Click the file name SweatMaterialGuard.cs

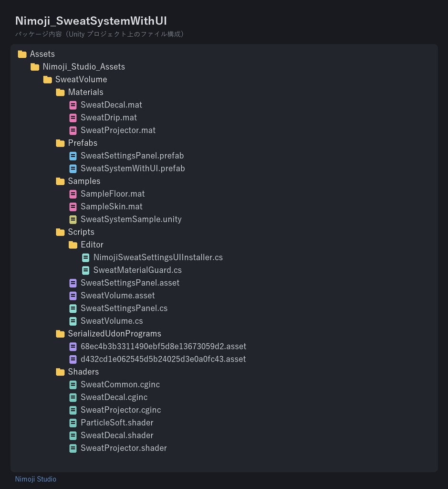tap(137, 270)
